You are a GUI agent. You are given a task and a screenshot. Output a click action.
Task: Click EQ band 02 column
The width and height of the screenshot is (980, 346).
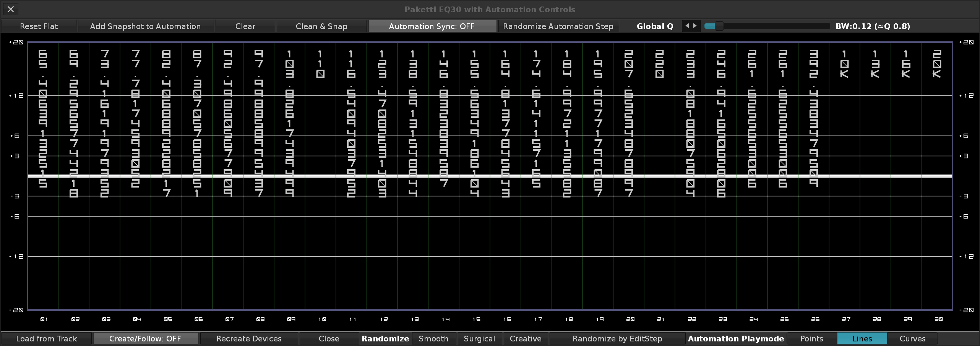(x=74, y=176)
